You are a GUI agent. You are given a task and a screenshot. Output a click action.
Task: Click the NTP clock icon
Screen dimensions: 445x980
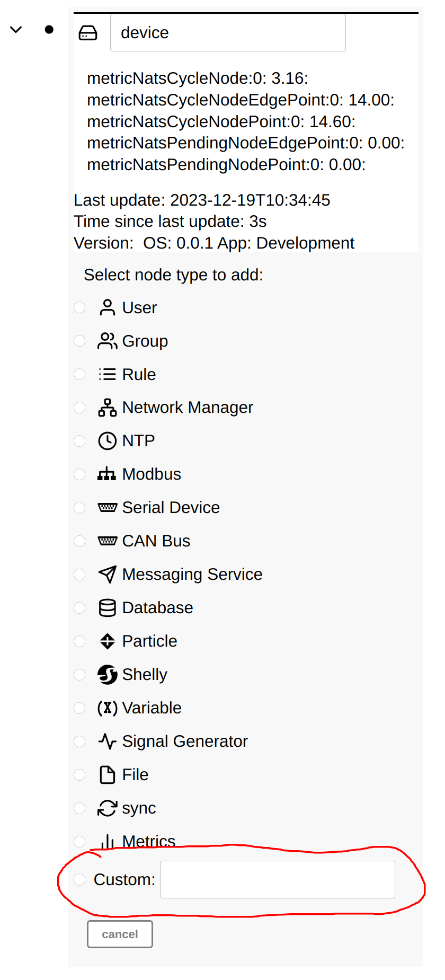click(107, 441)
